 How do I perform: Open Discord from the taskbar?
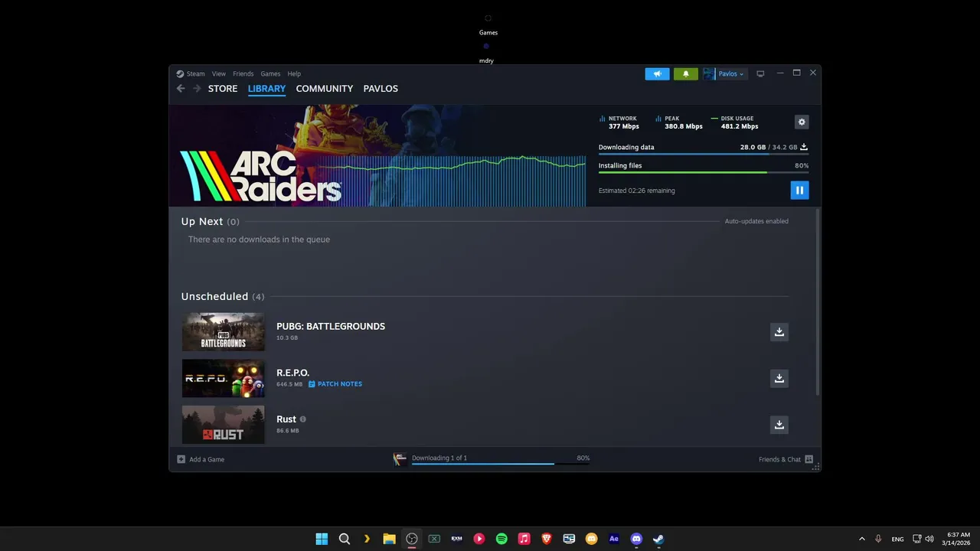pyautogui.click(x=636, y=539)
